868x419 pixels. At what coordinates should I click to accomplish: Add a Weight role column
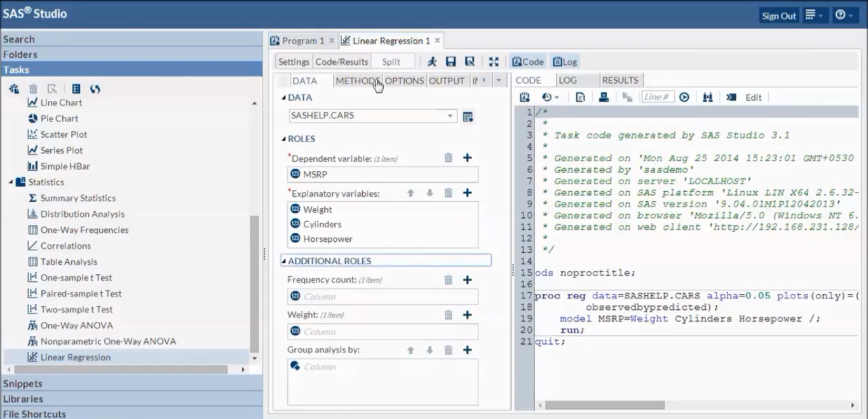coord(467,315)
